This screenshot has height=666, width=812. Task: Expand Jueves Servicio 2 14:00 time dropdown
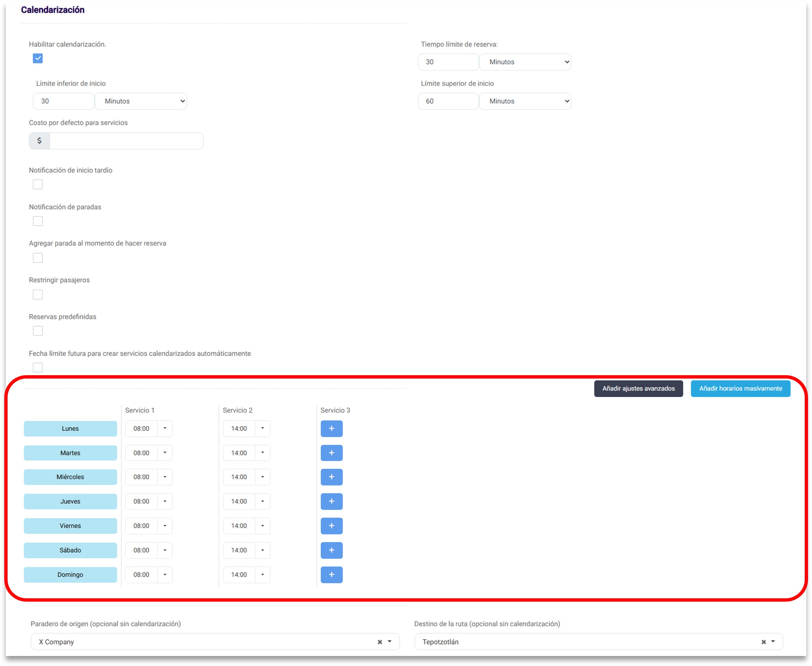tap(263, 501)
